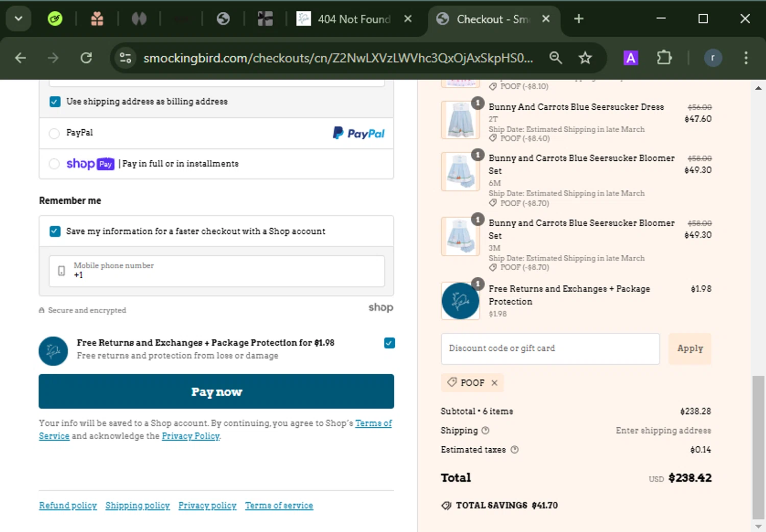The image size is (766, 532).
Task: Open the Shop Privacy Policy link
Action: tap(190, 436)
